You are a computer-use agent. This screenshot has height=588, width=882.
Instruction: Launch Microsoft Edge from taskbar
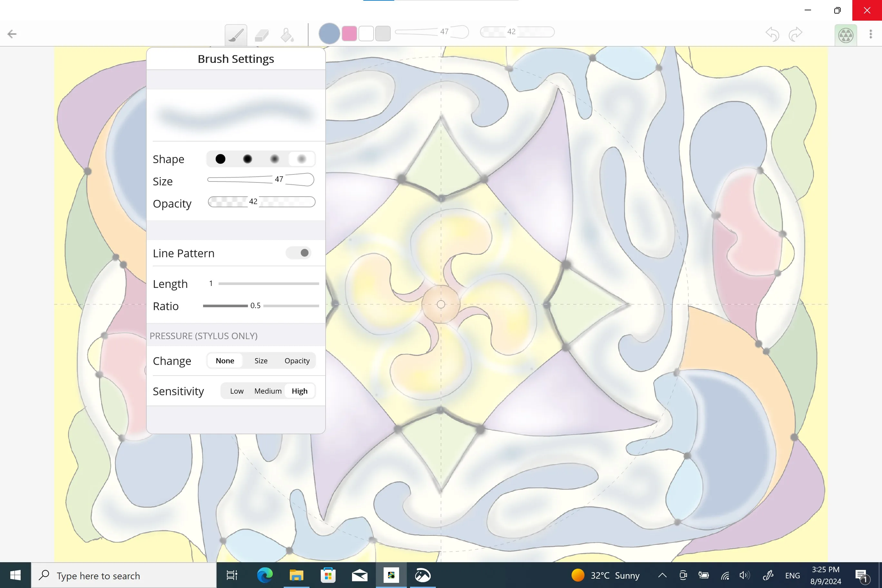pyautogui.click(x=265, y=575)
